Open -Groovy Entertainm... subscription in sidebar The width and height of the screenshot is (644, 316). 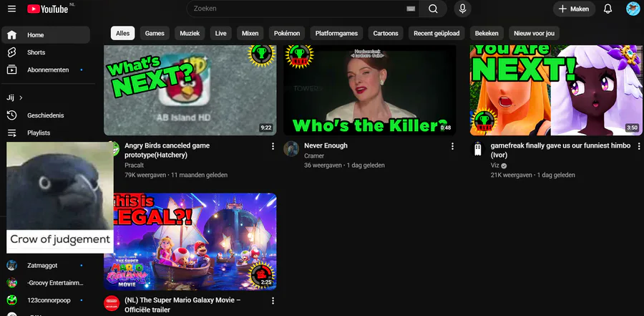[46, 282]
